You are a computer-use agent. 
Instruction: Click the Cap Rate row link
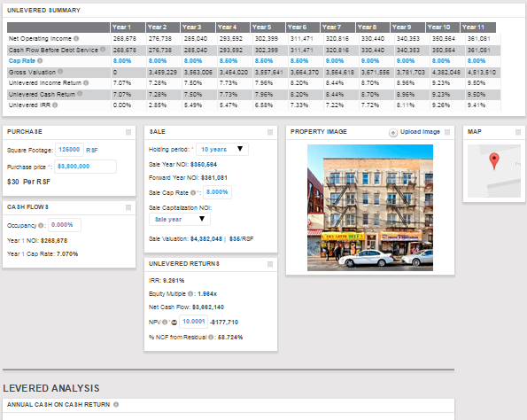coord(22,61)
